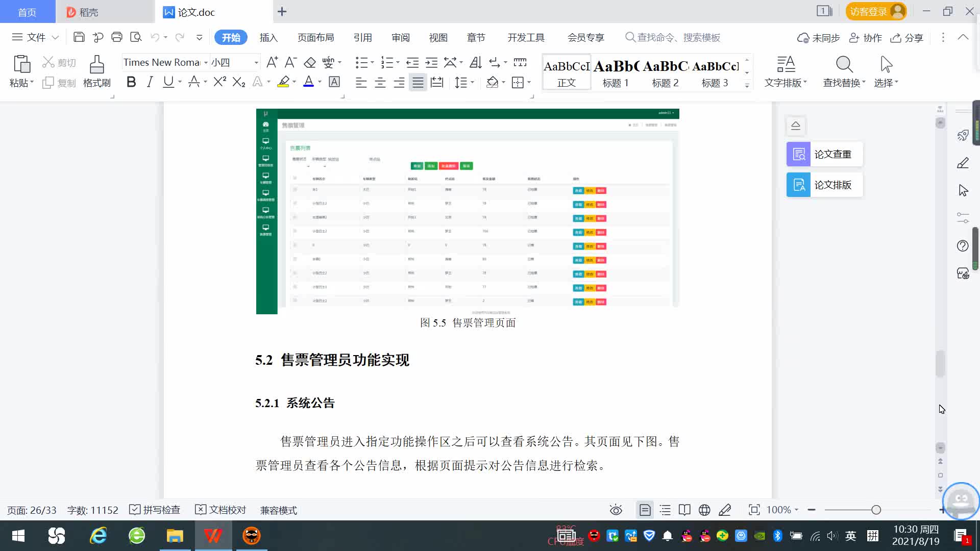Toggle document proofreading (文档校对)
The height and width of the screenshot is (551, 980).
click(x=221, y=510)
